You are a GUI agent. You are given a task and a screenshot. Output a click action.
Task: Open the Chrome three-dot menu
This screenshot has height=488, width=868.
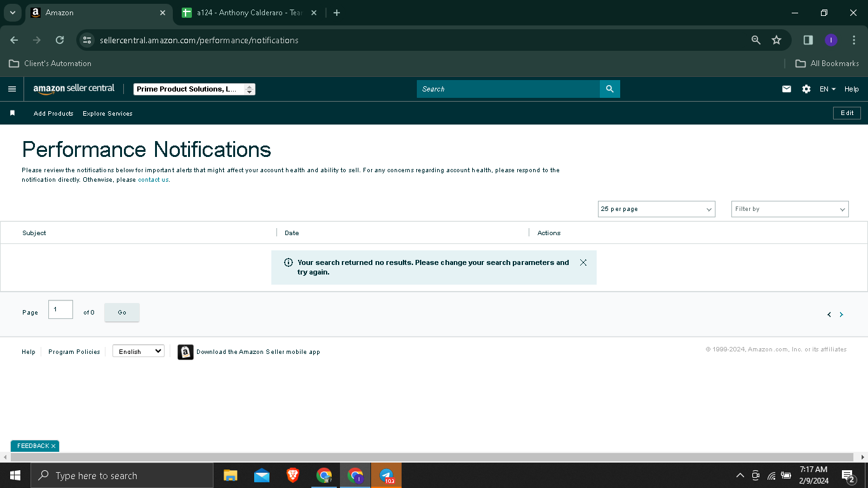tap(854, 40)
